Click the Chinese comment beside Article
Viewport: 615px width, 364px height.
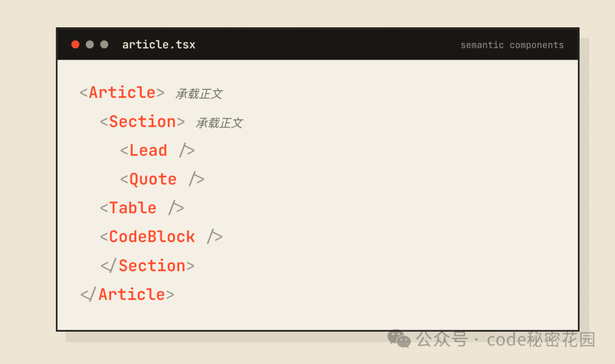[199, 94]
